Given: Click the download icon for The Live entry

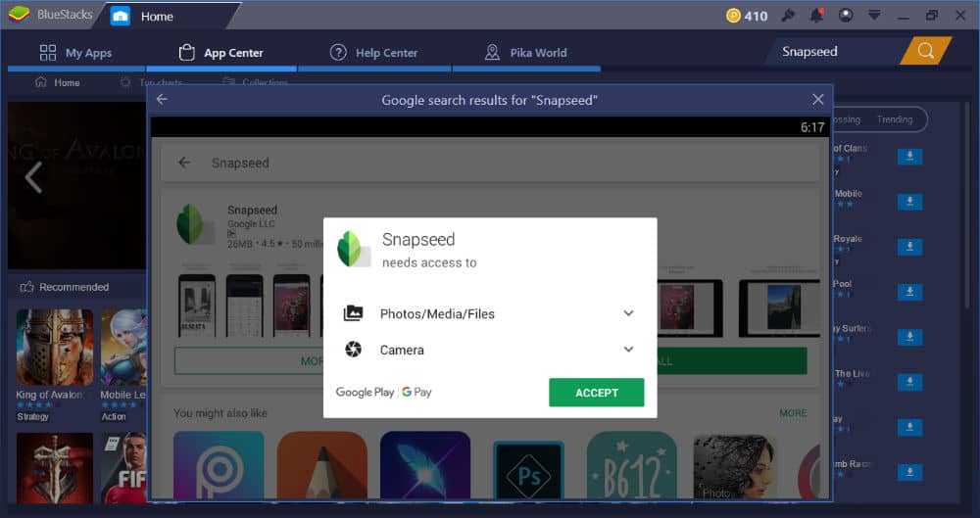Looking at the screenshot, I should (x=910, y=382).
